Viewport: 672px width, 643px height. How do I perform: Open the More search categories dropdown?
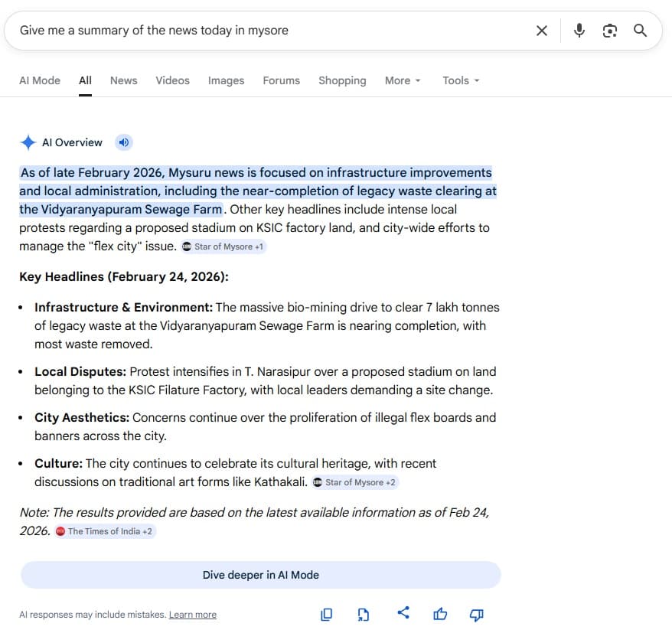click(402, 80)
